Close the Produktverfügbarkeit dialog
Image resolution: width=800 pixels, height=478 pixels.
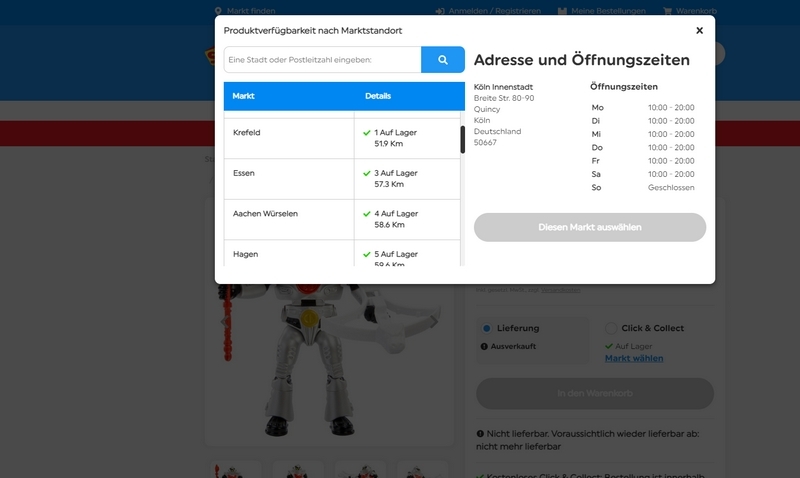tap(699, 31)
